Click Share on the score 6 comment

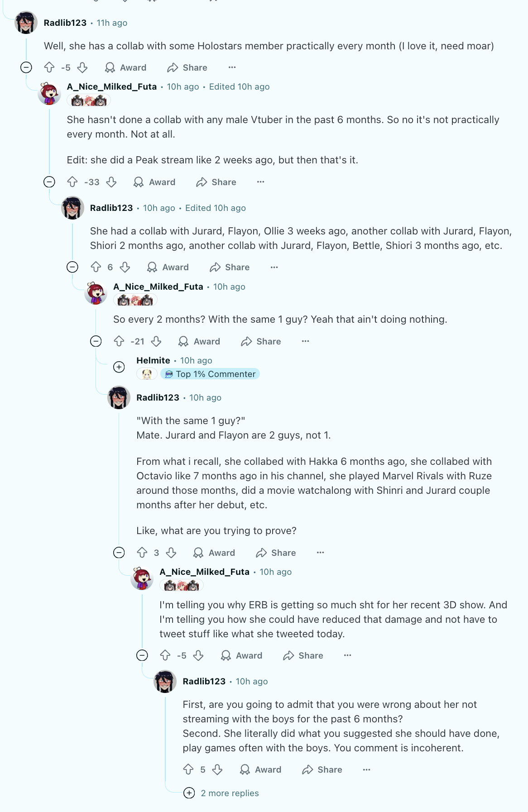pos(230,267)
